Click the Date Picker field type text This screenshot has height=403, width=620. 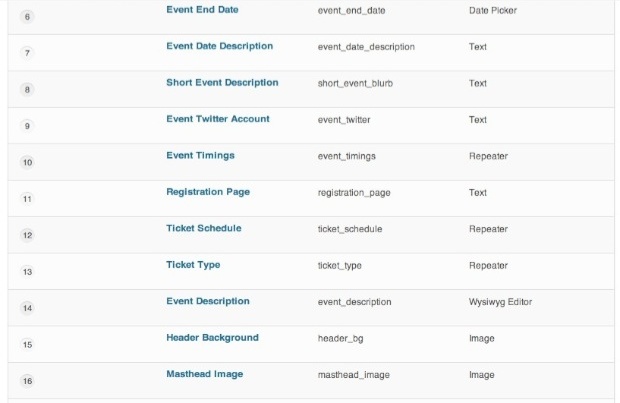point(493,10)
